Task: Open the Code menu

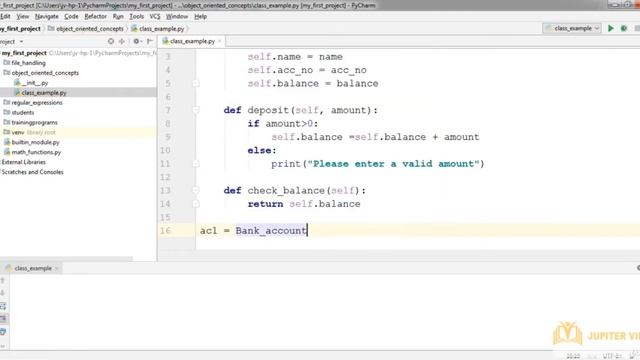Action: pyautogui.click(x=71, y=16)
